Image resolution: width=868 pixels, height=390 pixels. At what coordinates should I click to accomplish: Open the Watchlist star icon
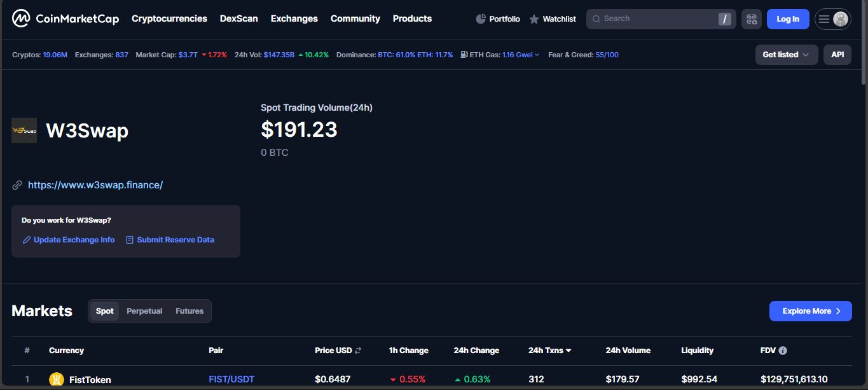click(x=534, y=19)
